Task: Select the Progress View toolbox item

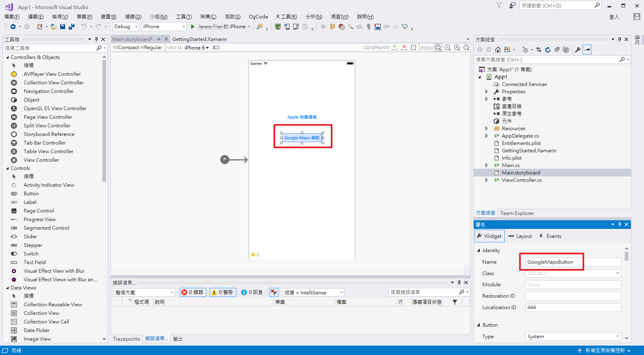Action: (40, 219)
